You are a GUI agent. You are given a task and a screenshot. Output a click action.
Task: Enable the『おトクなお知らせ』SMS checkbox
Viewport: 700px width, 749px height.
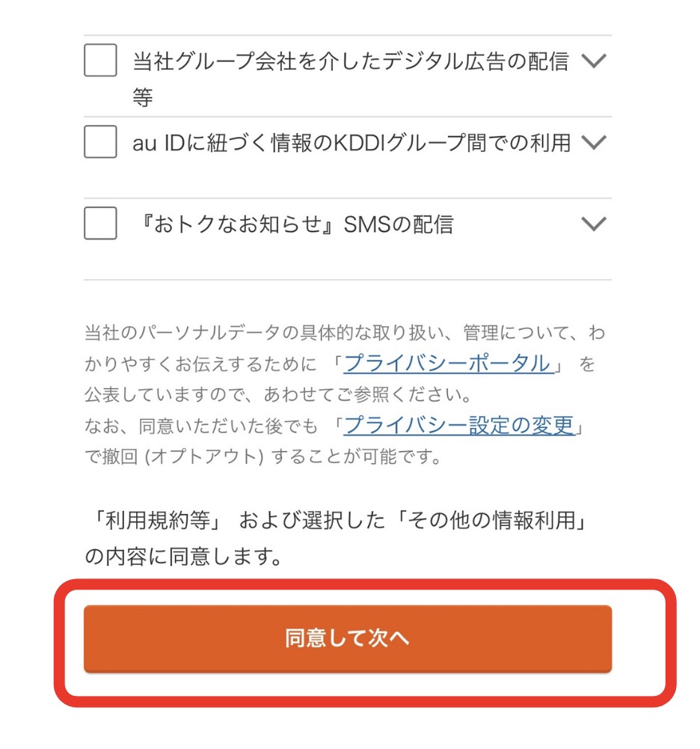tap(100, 224)
